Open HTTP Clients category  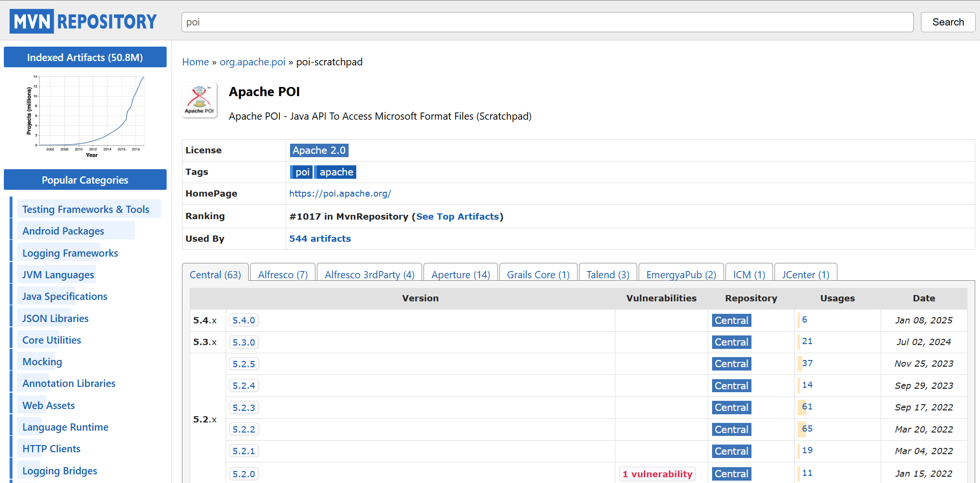coord(51,449)
